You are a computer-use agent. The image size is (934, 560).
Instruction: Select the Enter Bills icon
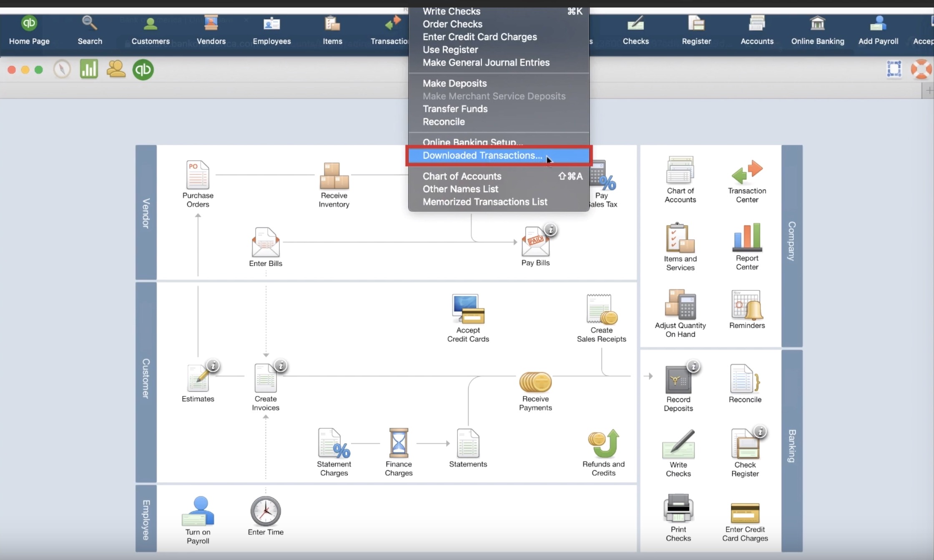[266, 242]
